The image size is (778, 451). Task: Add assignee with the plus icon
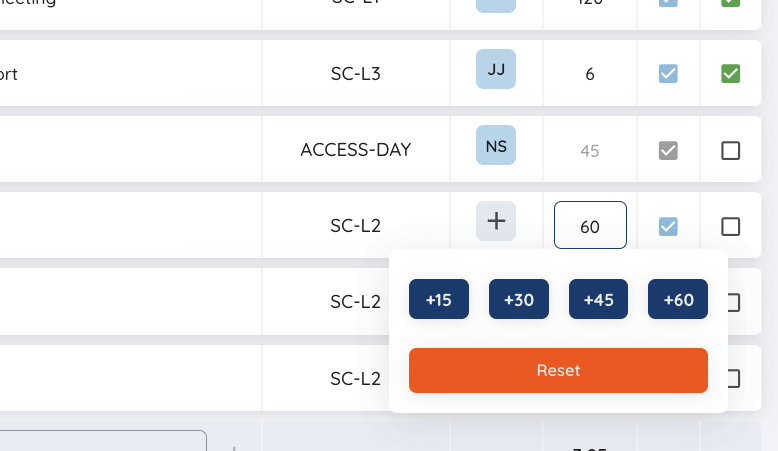[x=496, y=221]
